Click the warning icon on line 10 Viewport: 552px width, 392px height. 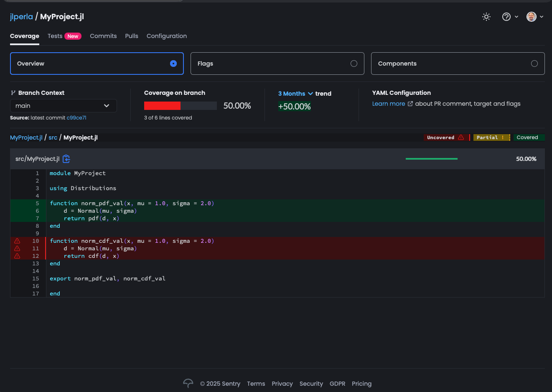coord(17,241)
